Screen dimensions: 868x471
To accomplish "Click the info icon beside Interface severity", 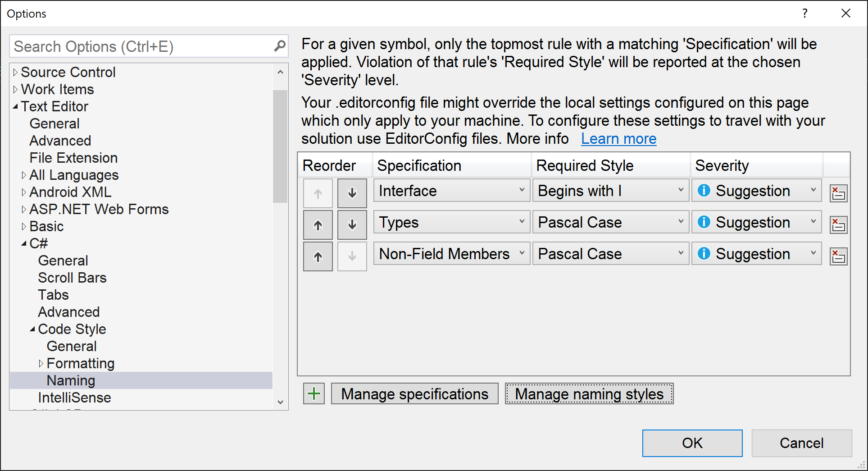I will coord(704,191).
